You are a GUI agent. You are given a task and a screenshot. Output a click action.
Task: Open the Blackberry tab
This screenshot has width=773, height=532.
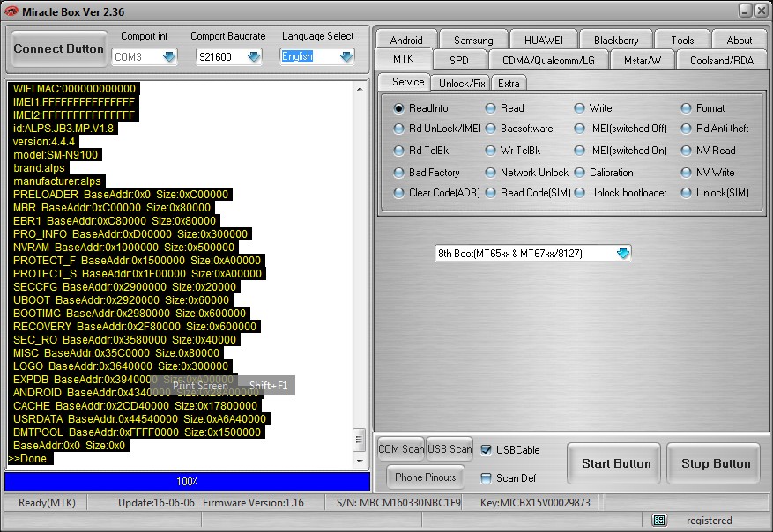616,40
